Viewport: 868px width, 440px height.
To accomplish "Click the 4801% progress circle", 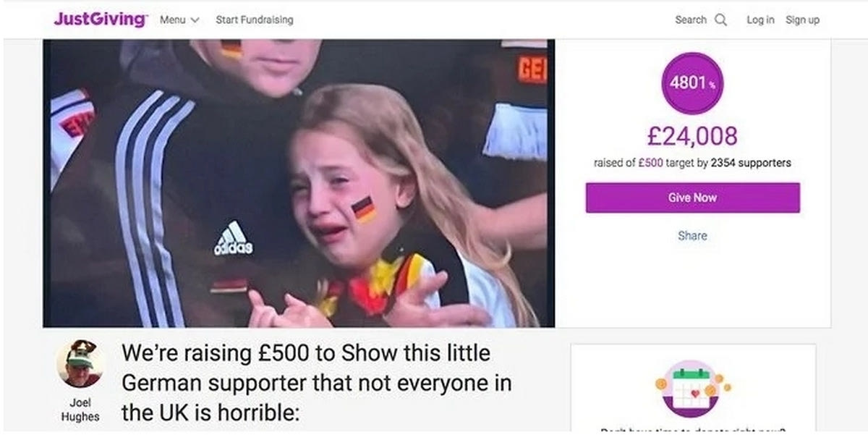I will click(692, 83).
